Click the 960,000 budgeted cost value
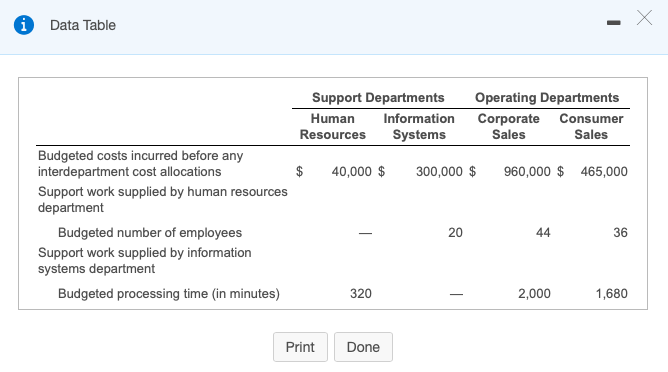668x372 pixels. (527, 172)
